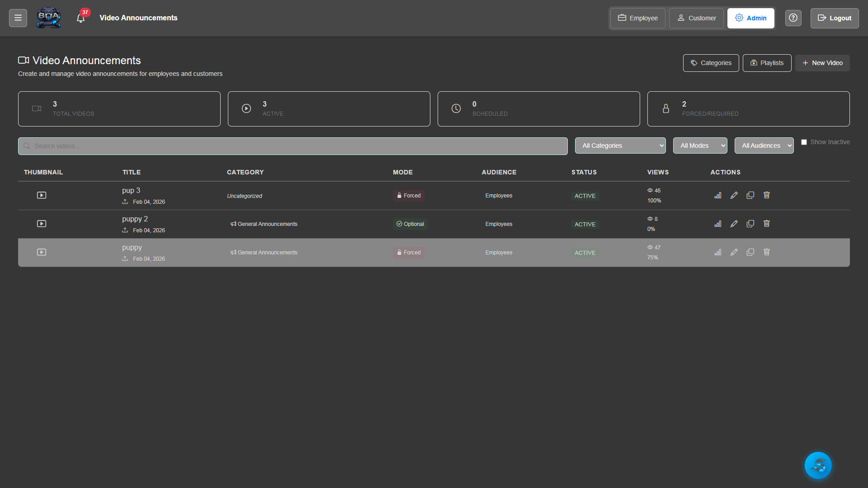Switch to the Customer view tab

pos(696,18)
